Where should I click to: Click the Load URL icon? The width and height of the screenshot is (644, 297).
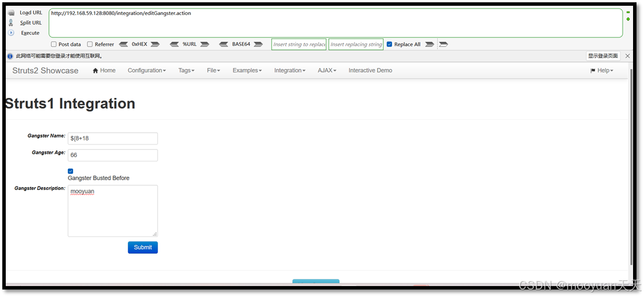click(x=11, y=13)
